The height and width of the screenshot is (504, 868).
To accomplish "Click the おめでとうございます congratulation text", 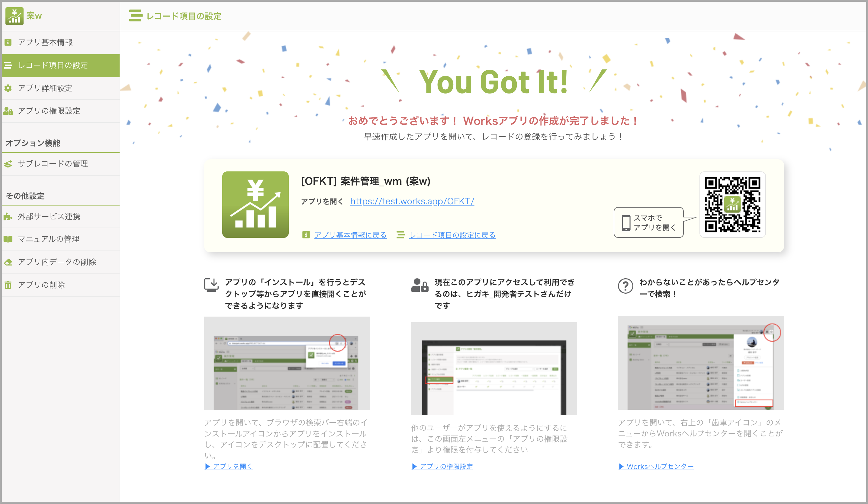I will pos(493,120).
